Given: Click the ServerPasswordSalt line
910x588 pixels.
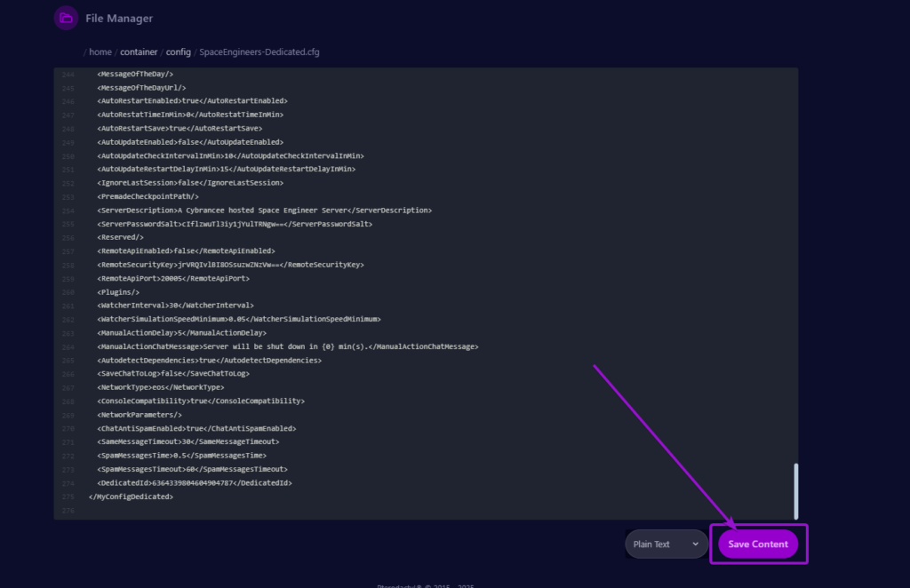Looking at the screenshot, I should [235, 224].
